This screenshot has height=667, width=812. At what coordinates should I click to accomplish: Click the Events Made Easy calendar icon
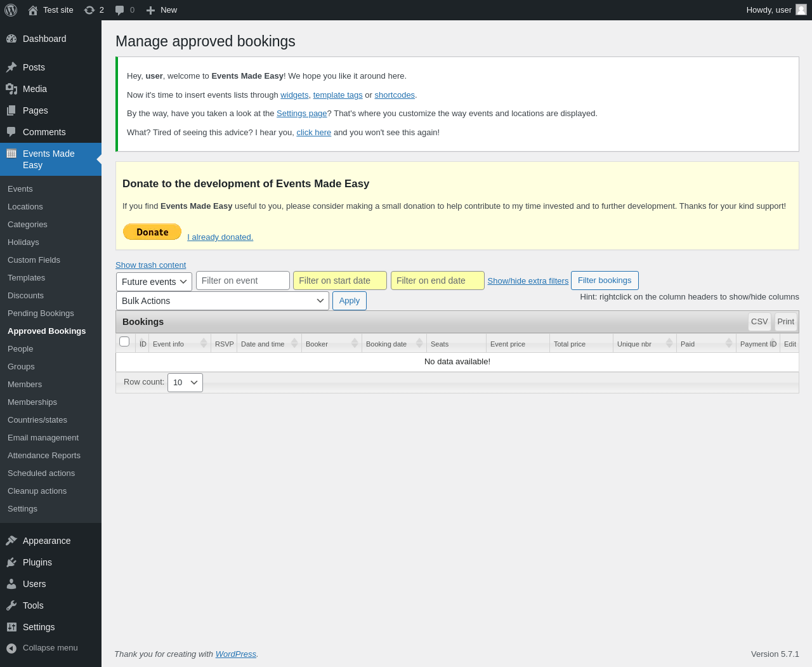[x=11, y=154]
